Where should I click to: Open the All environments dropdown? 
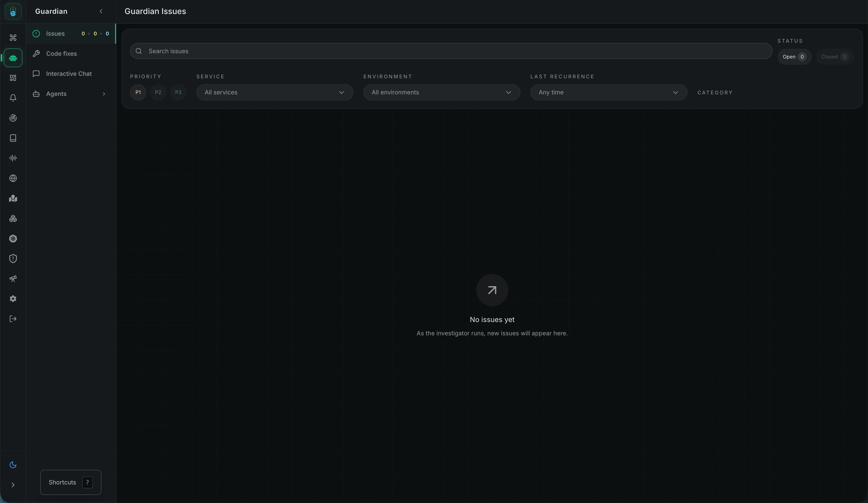click(442, 92)
